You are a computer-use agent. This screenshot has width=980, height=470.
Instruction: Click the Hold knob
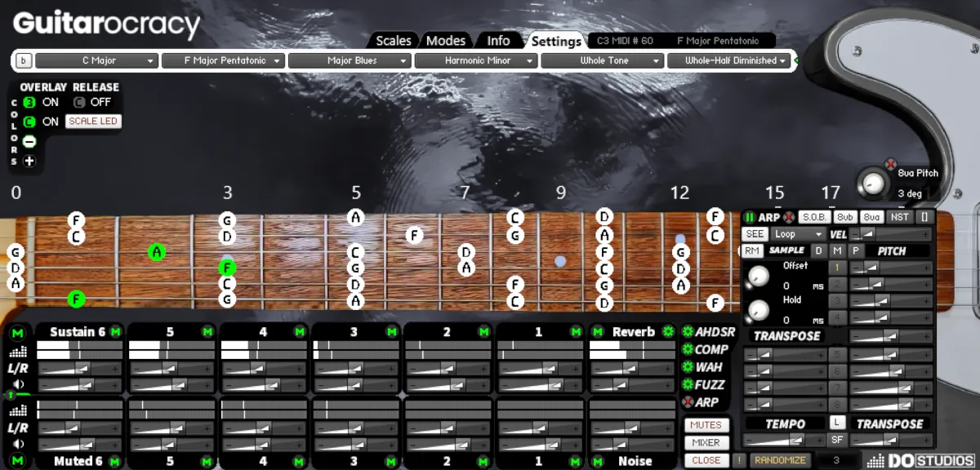(x=759, y=311)
